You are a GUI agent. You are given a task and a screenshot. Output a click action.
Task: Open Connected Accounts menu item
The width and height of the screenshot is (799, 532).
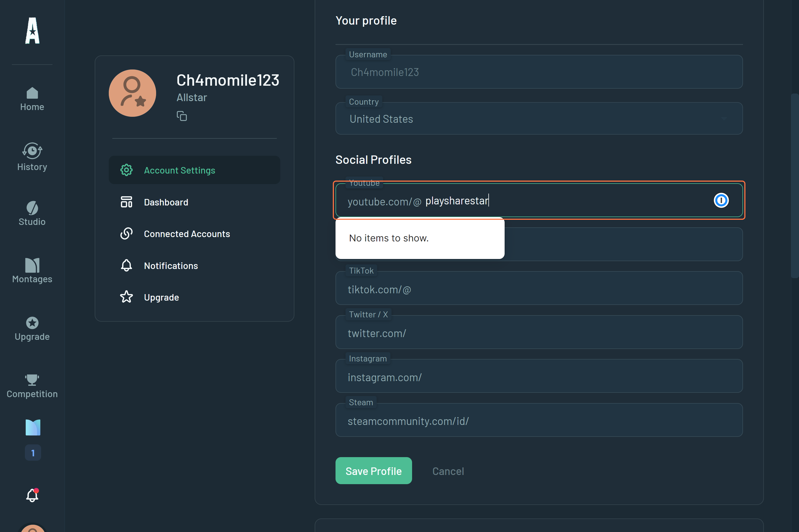pos(187,234)
